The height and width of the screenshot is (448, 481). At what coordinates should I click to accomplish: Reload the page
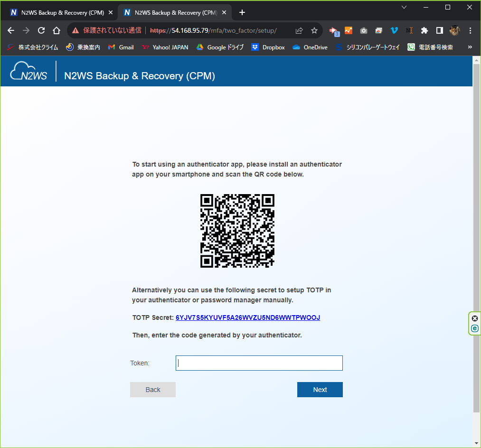(x=41, y=30)
